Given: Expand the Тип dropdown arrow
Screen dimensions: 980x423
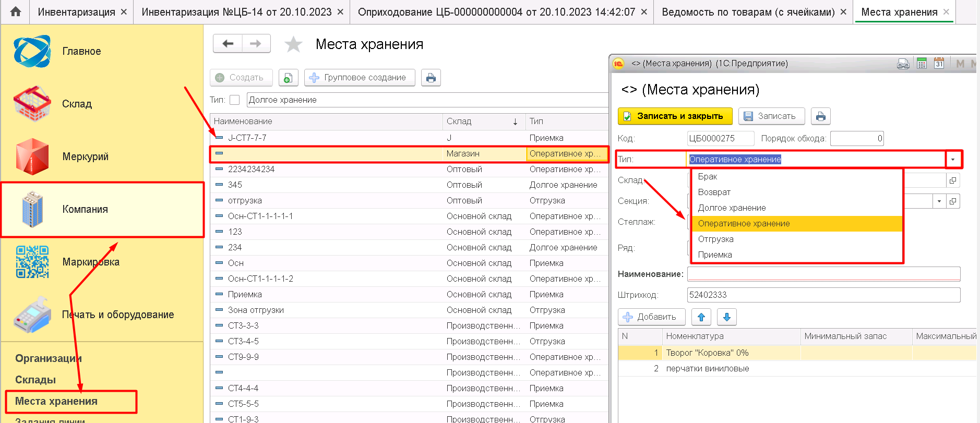Looking at the screenshot, I should (x=953, y=160).
